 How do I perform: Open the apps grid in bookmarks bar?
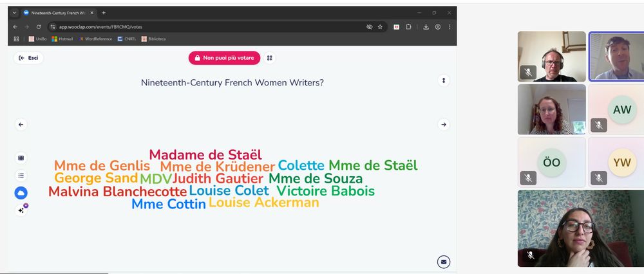point(17,39)
